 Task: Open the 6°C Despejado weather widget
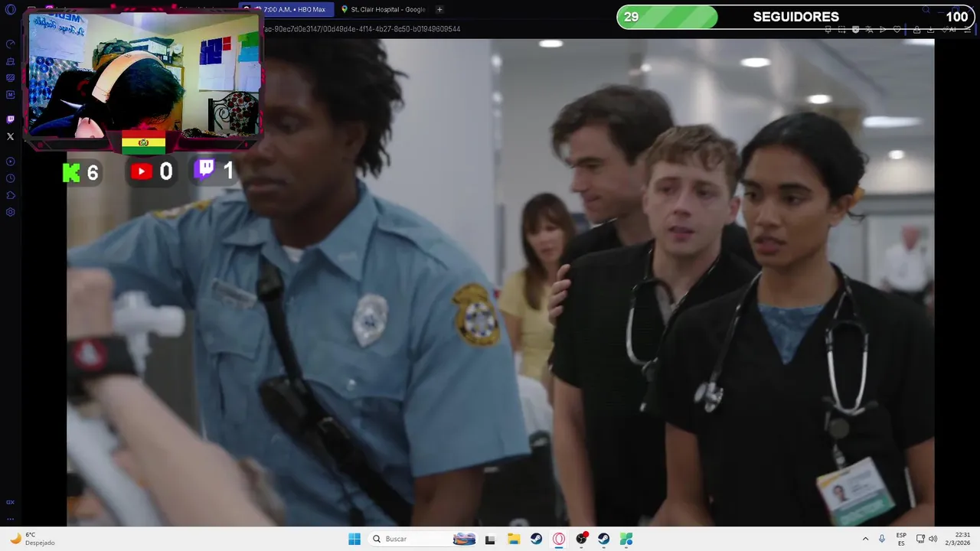pyautogui.click(x=31, y=539)
